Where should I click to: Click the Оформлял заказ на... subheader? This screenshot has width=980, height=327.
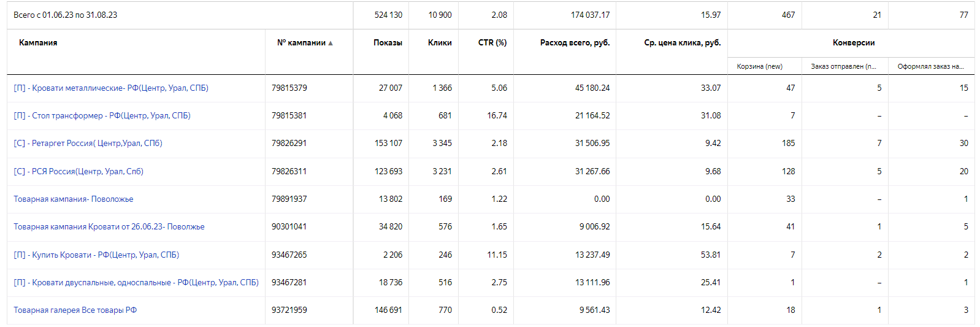[930, 66]
